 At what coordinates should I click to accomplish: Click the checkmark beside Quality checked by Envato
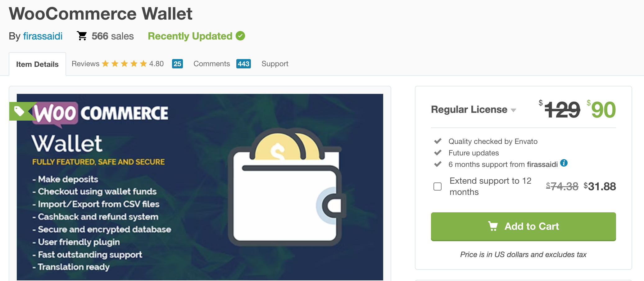click(438, 141)
